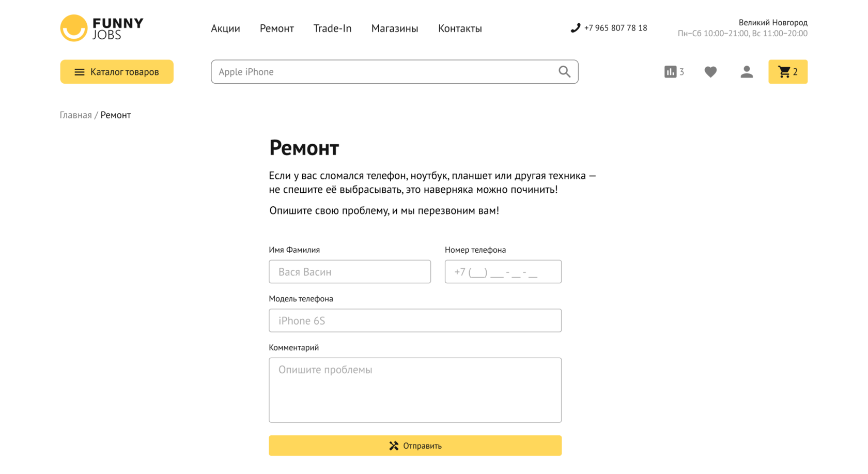Screen dimensions: 868x474
Task: Click the Funny Jobs logo
Action: coord(102,28)
